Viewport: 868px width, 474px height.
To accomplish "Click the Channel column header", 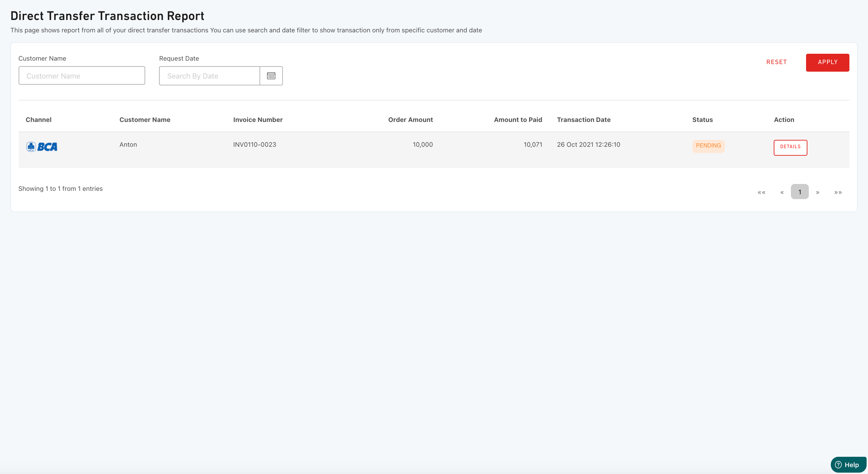I will pos(39,120).
